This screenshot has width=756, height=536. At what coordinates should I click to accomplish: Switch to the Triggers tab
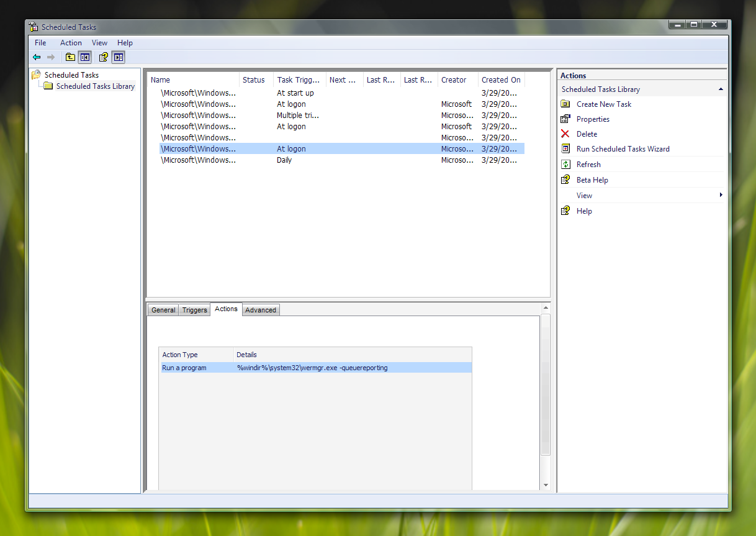pos(194,310)
